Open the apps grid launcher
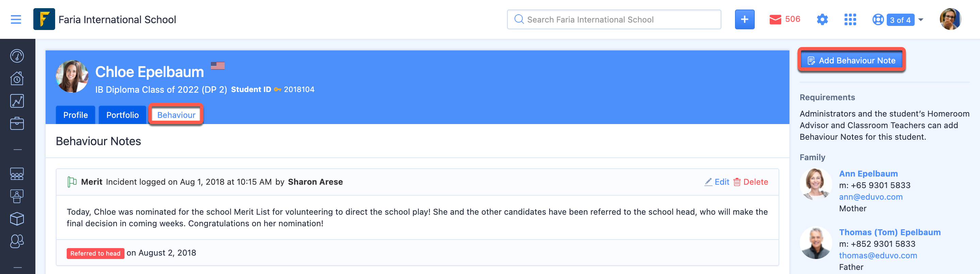This screenshot has width=980, height=274. [x=850, y=19]
